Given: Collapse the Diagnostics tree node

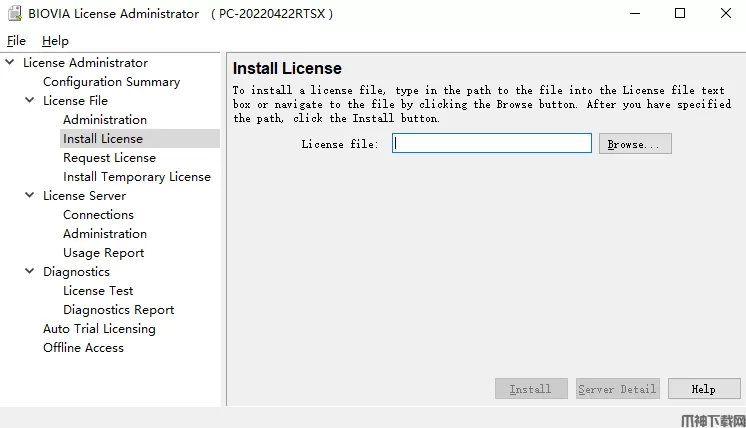Looking at the screenshot, I should (x=30, y=272).
